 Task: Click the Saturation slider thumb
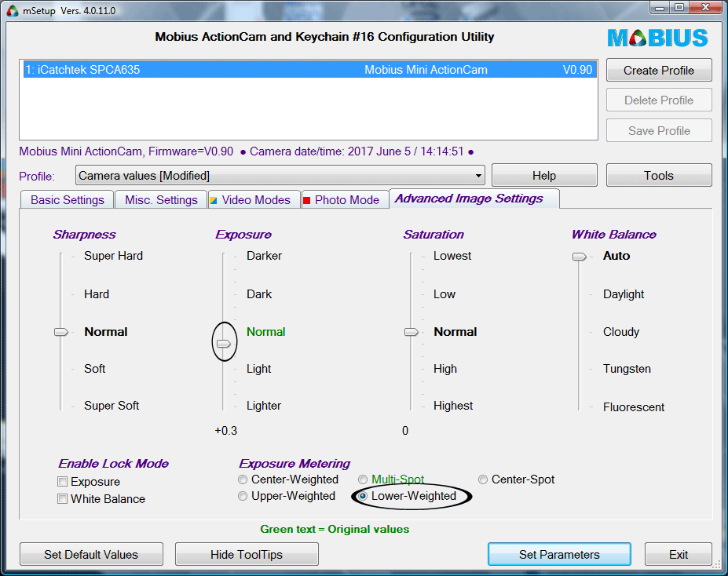point(412,332)
